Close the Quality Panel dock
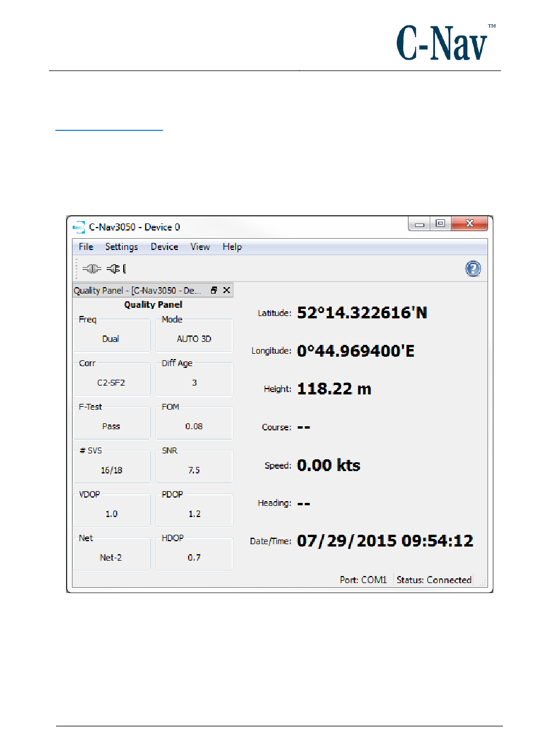This screenshot has width=560, height=747. pos(226,290)
